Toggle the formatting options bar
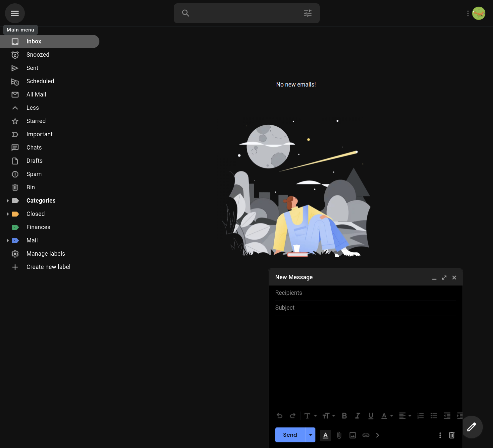The width and height of the screenshot is (493, 448). pos(325,435)
